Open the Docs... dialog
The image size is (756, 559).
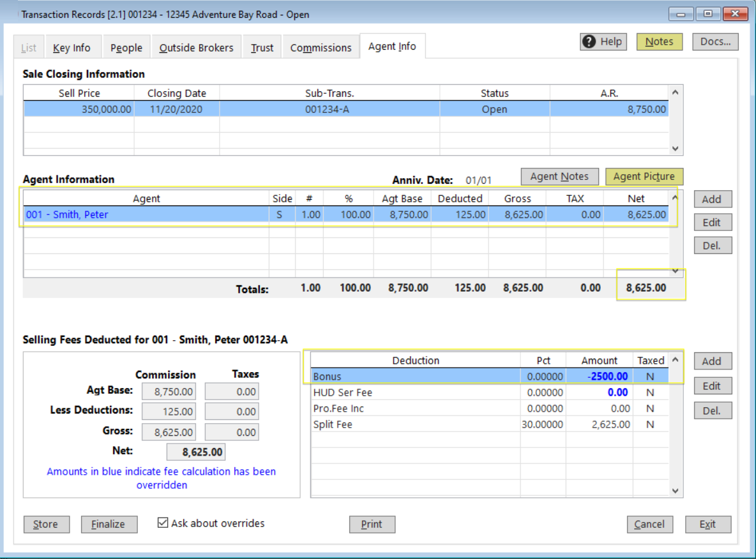[714, 41]
